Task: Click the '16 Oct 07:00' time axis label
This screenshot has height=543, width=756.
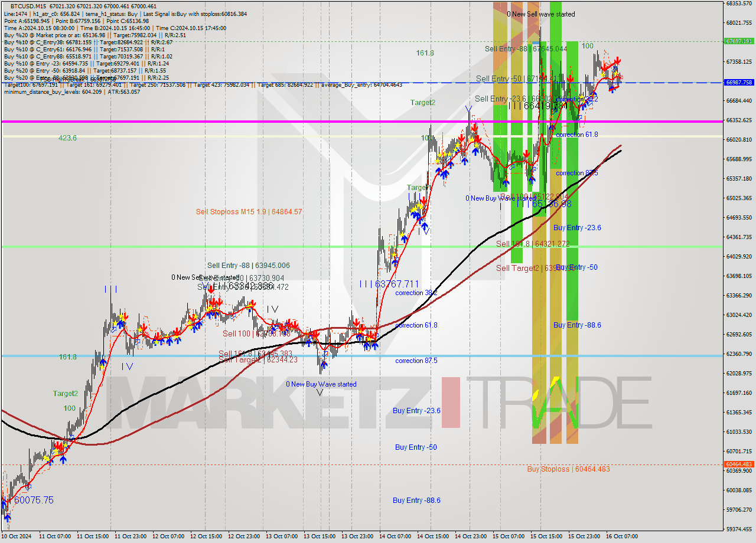Action: [x=622, y=537]
